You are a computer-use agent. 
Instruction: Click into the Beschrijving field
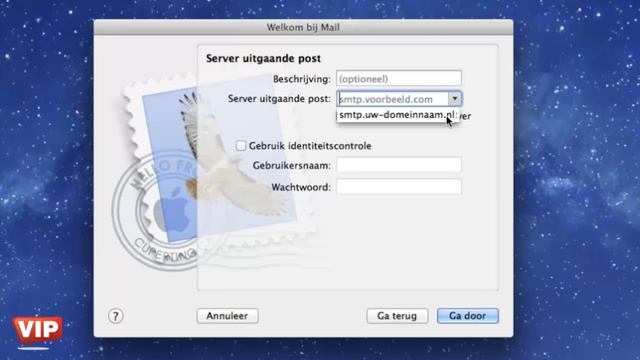coord(399,79)
